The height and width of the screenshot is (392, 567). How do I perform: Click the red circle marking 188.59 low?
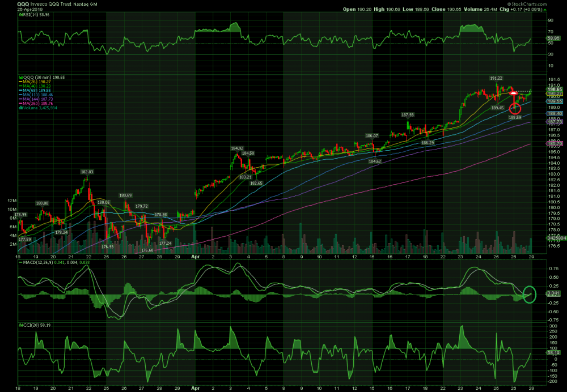pyautogui.click(x=515, y=108)
